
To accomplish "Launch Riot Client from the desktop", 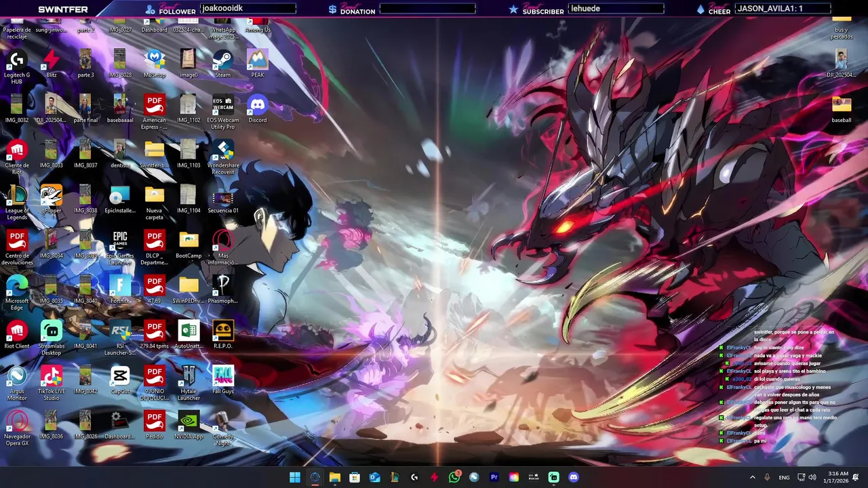I will [17, 335].
